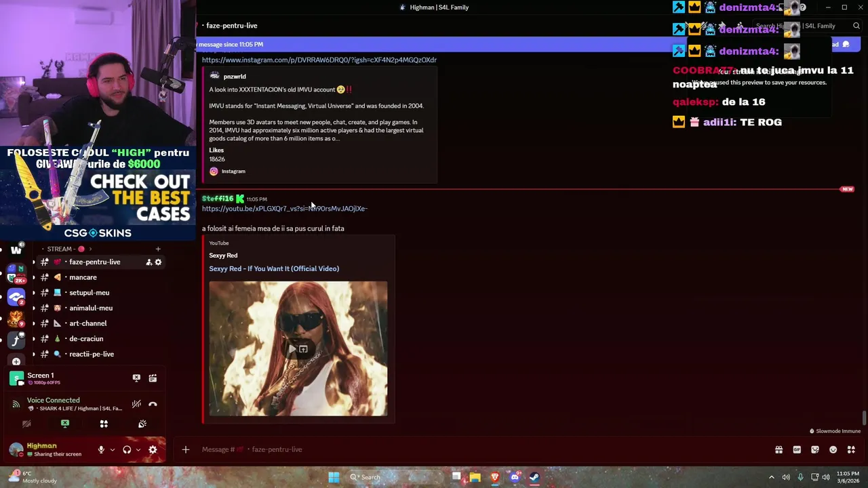Open the soundboard icon
This screenshot has height=488, width=868.
point(142,424)
